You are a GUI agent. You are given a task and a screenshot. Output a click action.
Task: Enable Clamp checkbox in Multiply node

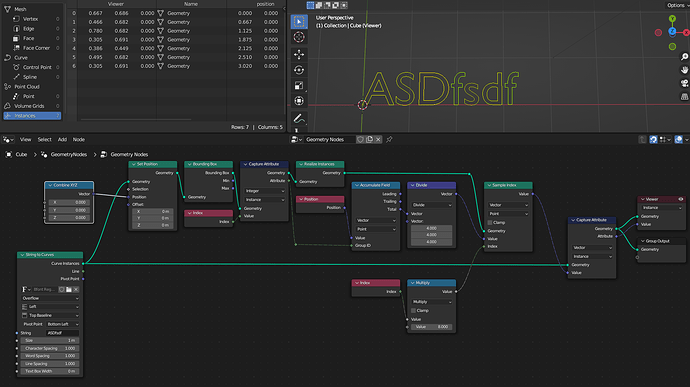[x=414, y=310]
